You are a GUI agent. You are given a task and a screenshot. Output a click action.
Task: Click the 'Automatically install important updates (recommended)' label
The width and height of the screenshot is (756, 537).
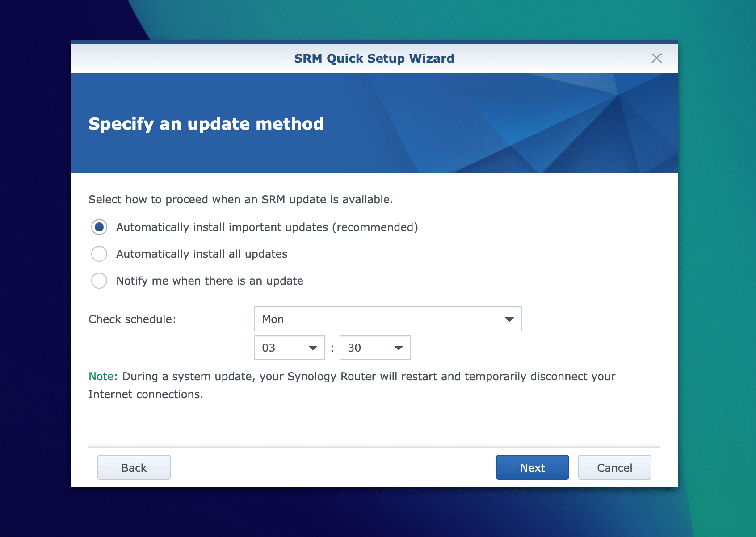point(267,227)
